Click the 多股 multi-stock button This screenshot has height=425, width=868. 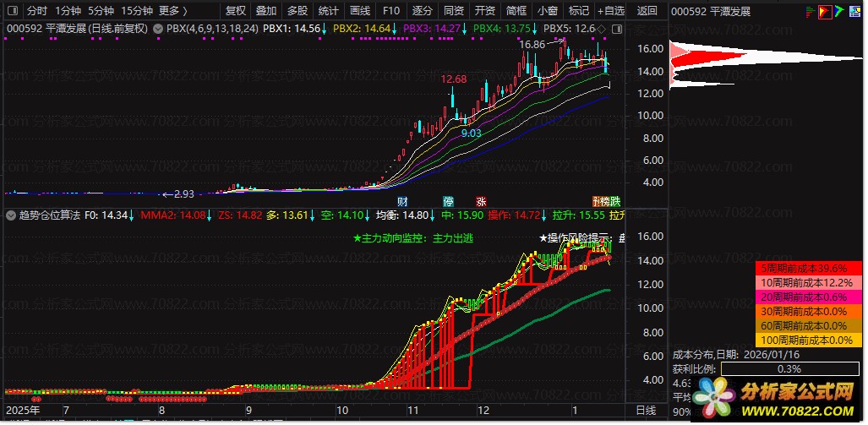coord(298,10)
